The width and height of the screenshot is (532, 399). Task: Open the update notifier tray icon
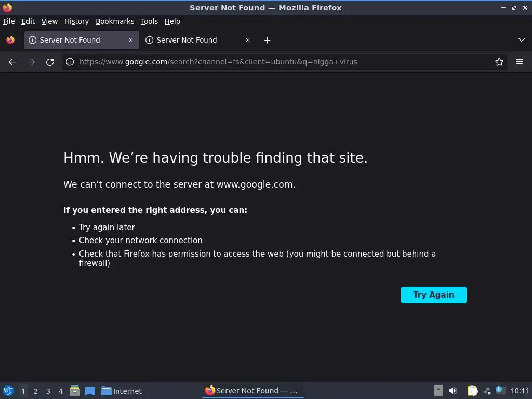[500, 390]
